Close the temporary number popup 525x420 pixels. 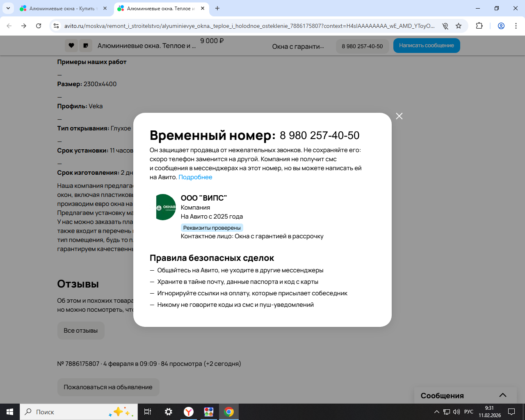399,116
